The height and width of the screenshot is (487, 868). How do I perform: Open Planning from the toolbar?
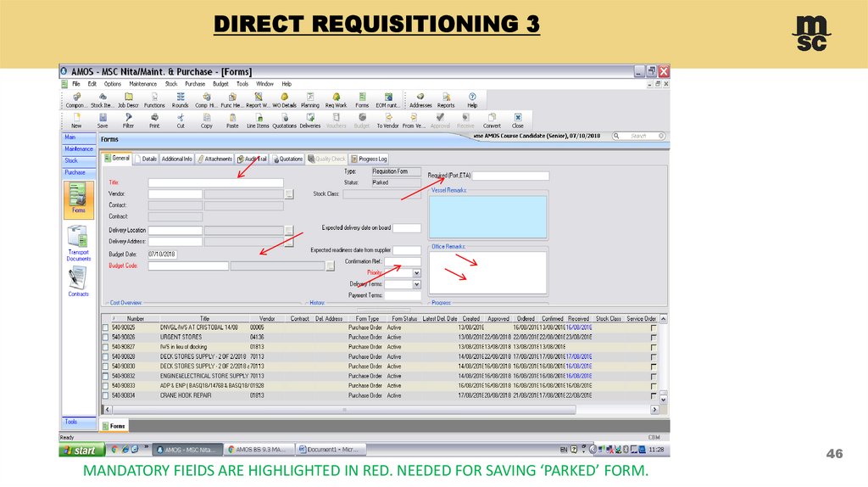coord(310,100)
